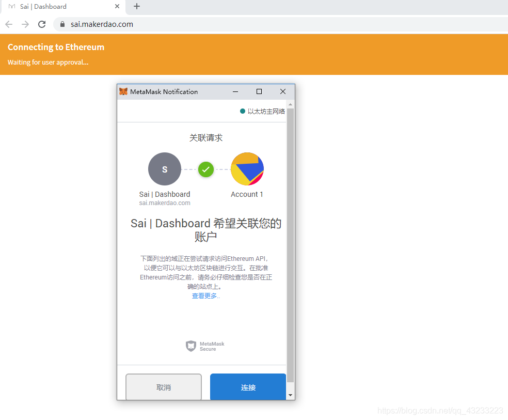Click the green checkmark connection icon
The image size is (508, 420).
coord(206,169)
